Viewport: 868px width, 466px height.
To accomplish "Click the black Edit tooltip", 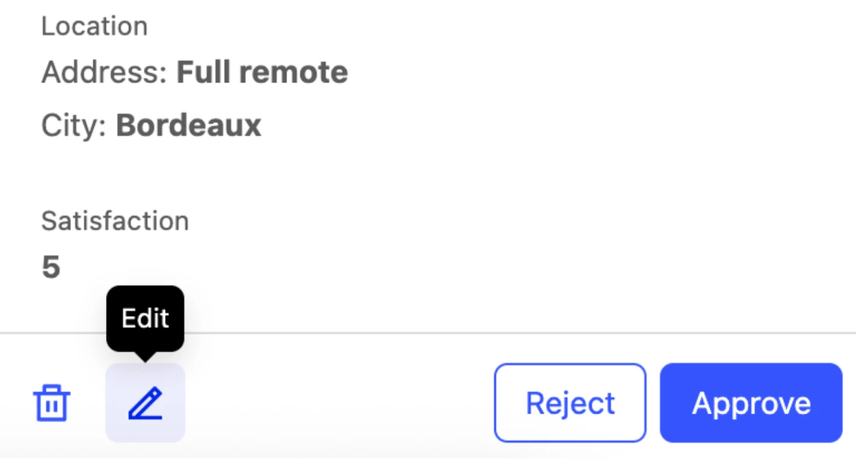I will click(x=145, y=317).
